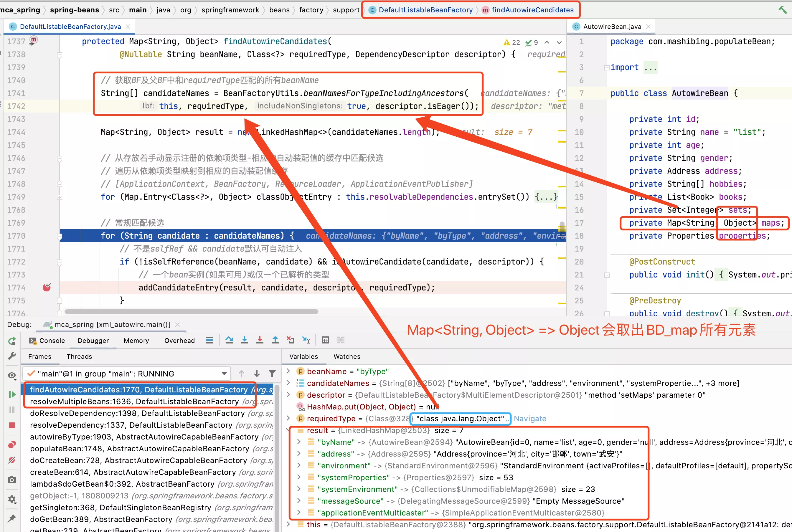Image resolution: width=792 pixels, height=532 pixels.
Task: Switch to the Console tab
Action: pyautogui.click(x=47, y=341)
